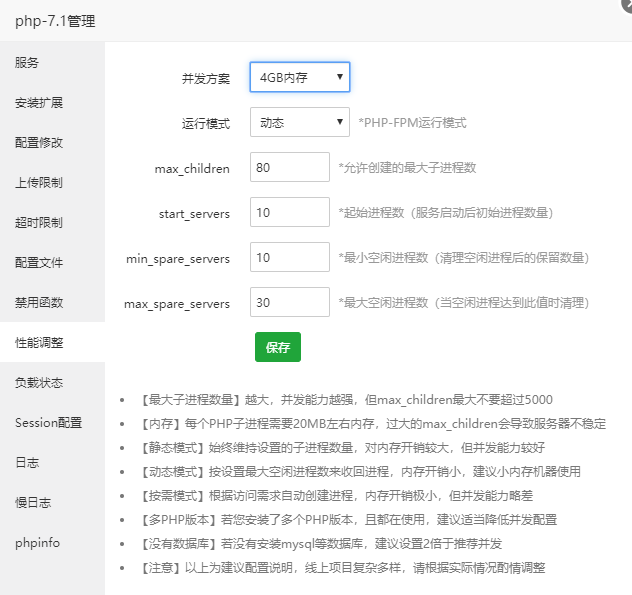Focus the max_spare_servers input field
632x595 pixels.
(290, 302)
